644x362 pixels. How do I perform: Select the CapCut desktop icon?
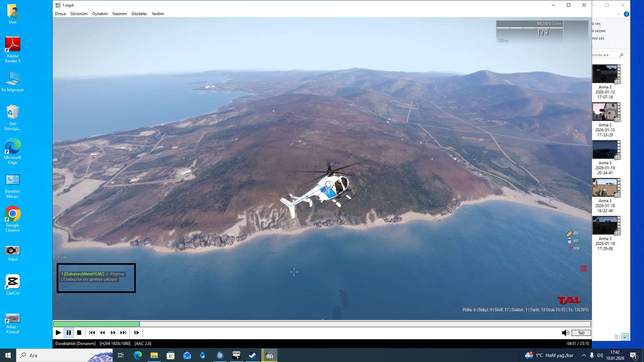pos(13,285)
